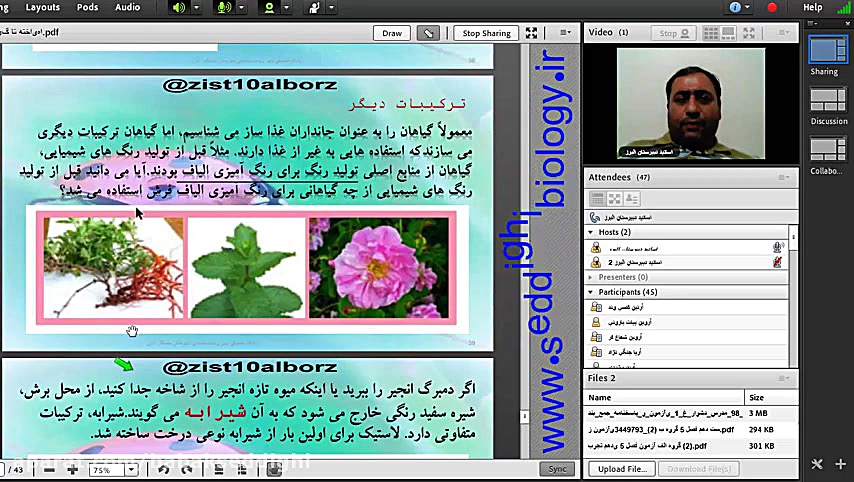Open the layout bar options dropdown
This screenshot has width=854, height=482.
[812, 23]
